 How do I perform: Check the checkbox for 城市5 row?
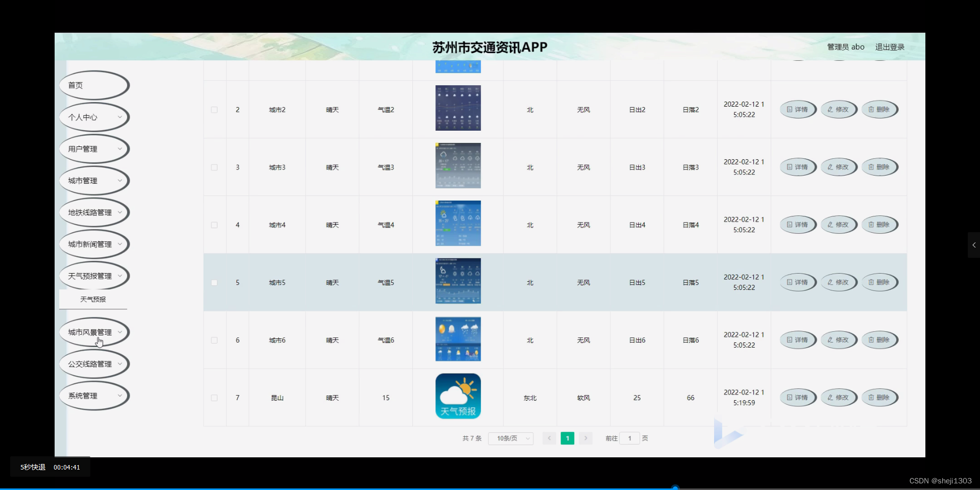click(214, 282)
